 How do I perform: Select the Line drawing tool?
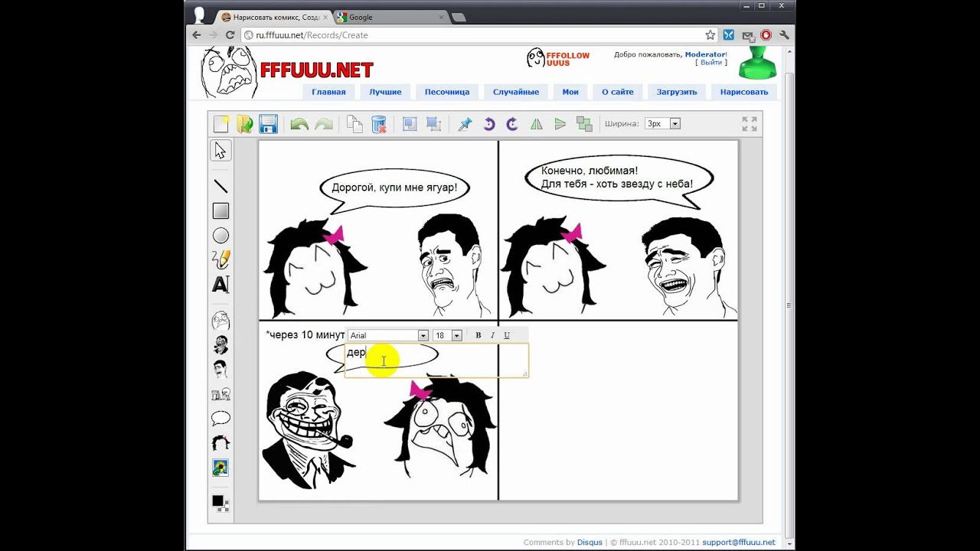pyautogui.click(x=220, y=186)
